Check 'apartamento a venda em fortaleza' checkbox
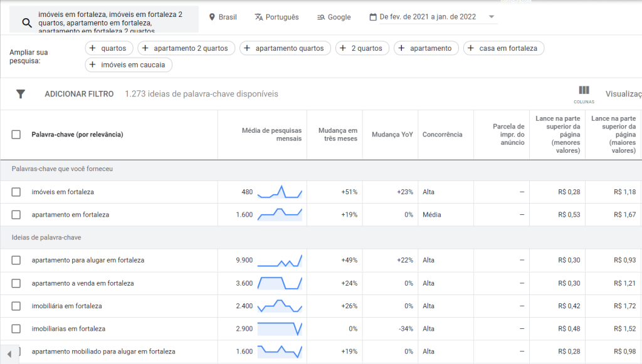The width and height of the screenshot is (642, 364). (16, 283)
